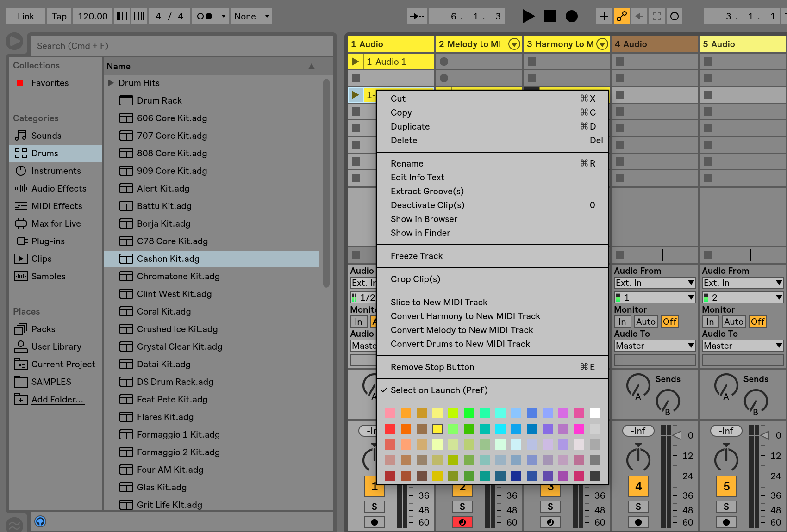
Task: Click the browser search field
Action: point(182,46)
